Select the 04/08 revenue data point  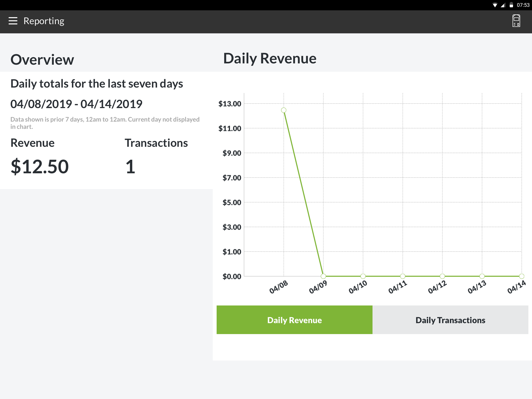pos(284,110)
